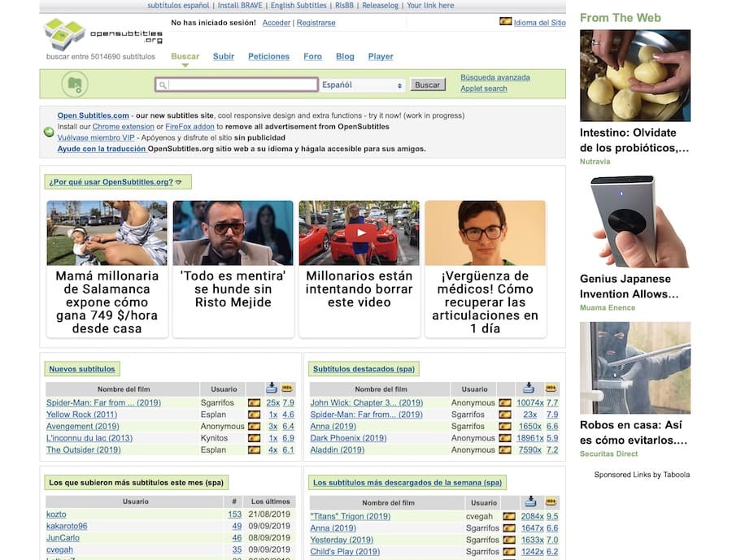Open the Español language dropdown

362,85
